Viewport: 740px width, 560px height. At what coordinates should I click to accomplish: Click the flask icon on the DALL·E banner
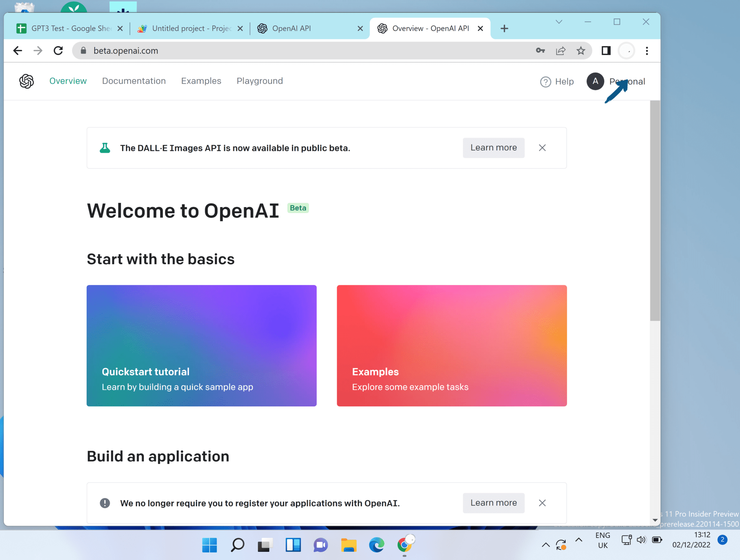click(x=105, y=148)
